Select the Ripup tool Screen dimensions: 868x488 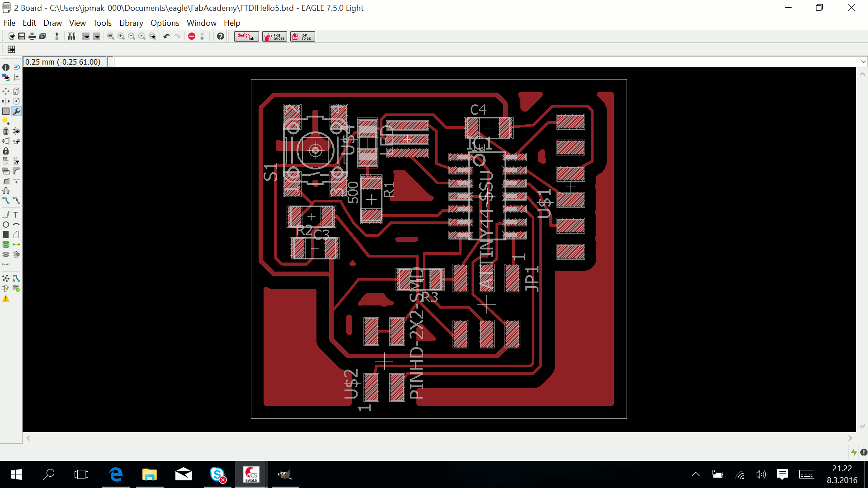pyautogui.click(x=16, y=201)
